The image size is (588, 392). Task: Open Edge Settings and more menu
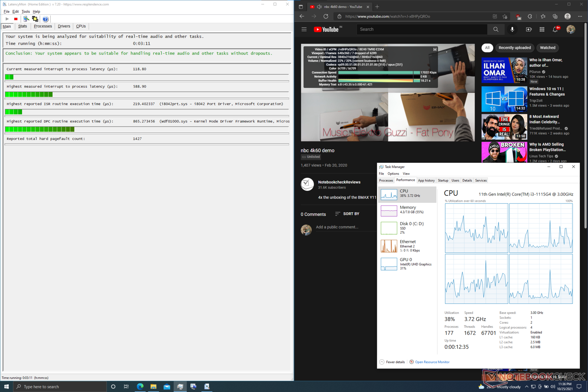[x=580, y=16]
